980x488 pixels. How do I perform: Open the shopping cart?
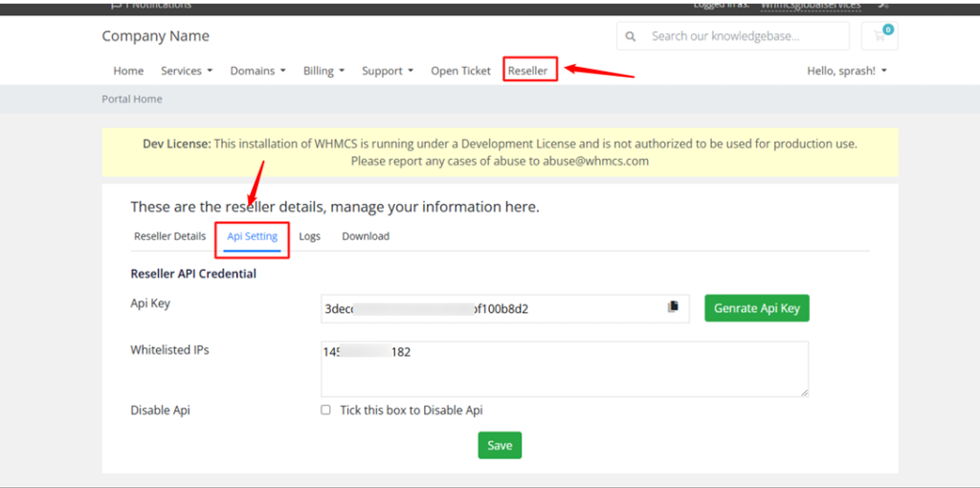880,36
